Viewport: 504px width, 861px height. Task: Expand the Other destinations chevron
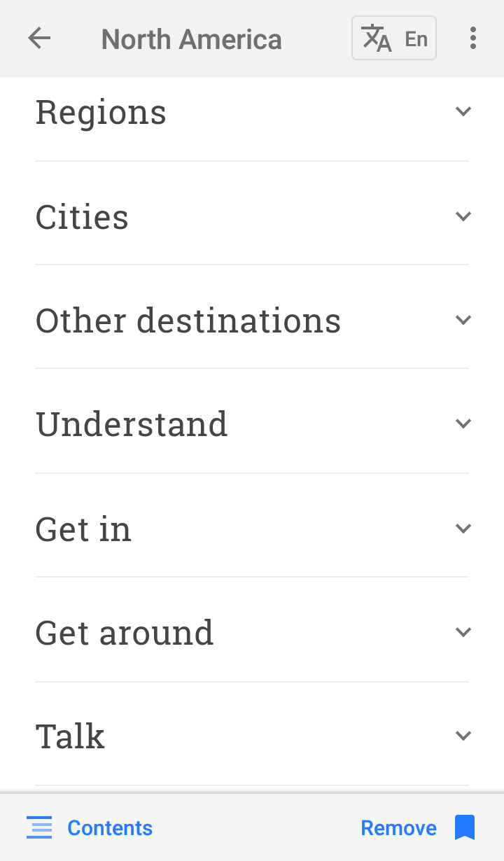click(x=463, y=320)
